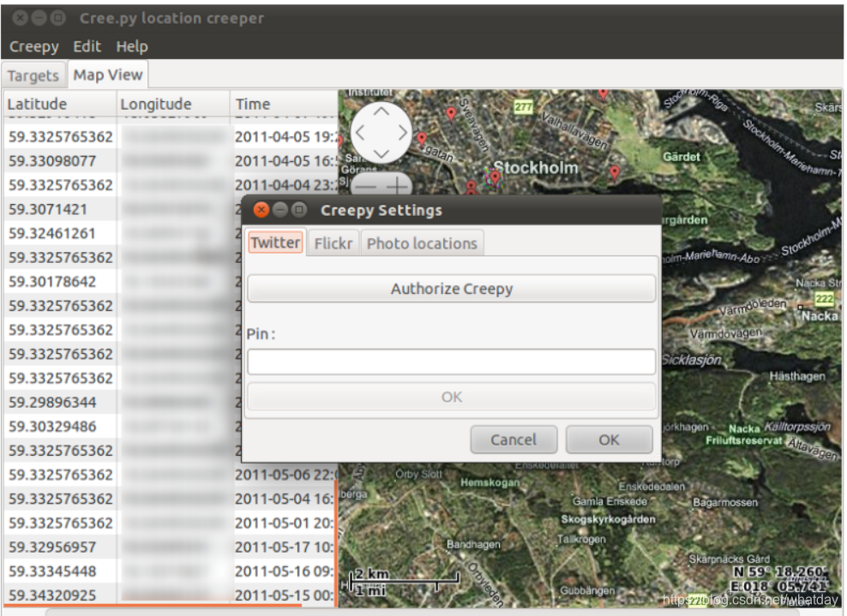Open the Edit menu

pos(87,46)
